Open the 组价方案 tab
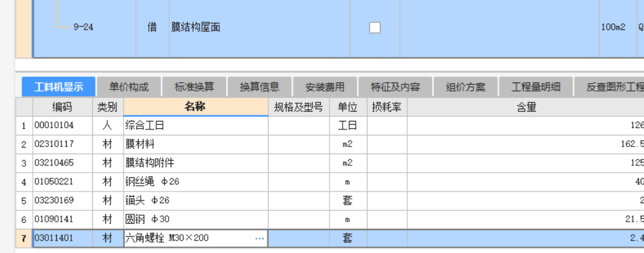Viewport: 644px width, 253px height. [466, 87]
